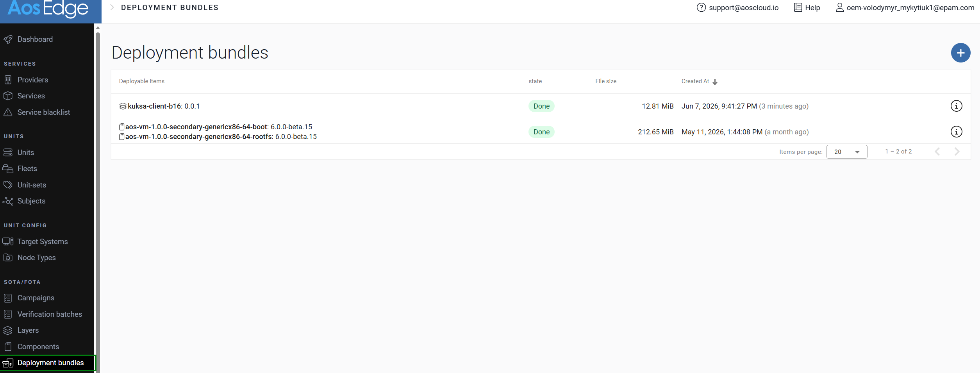Go to the next page of bundles
The height and width of the screenshot is (373, 980).
tap(957, 152)
